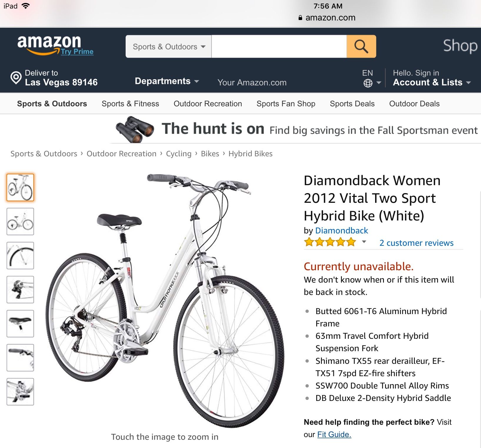The height and width of the screenshot is (448, 481).
Task: Click the binoculars banner image
Action: click(x=135, y=130)
